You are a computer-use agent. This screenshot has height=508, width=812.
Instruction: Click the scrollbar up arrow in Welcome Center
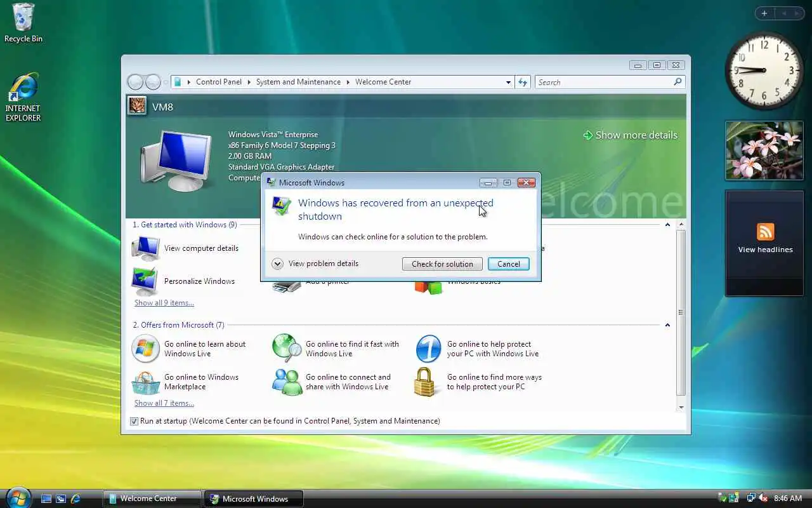pyautogui.click(x=681, y=225)
